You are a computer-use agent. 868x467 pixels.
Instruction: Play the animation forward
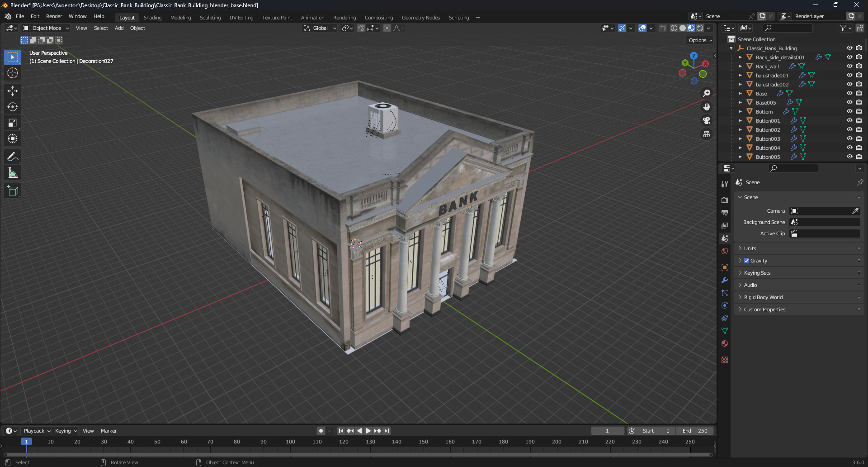pyautogui.click(x=368, y=431)
